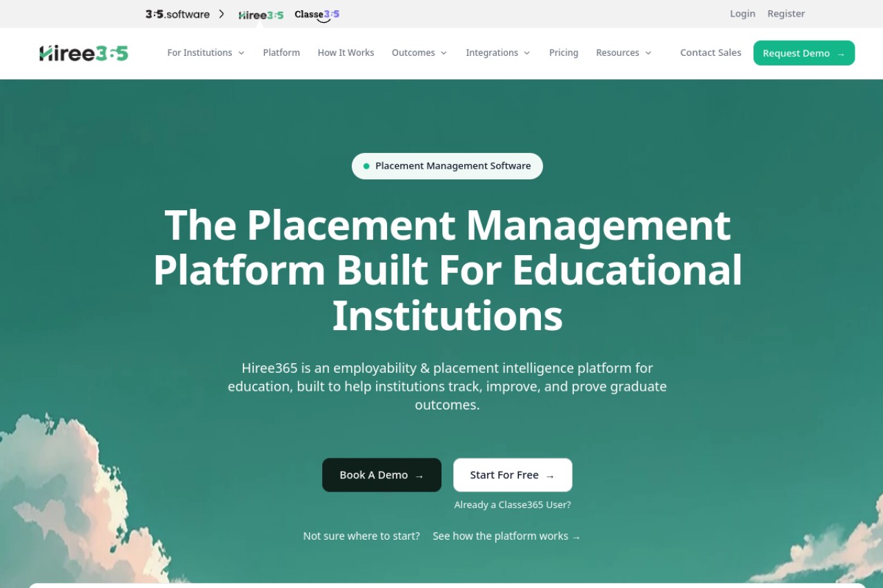Click the Login link
Screen dimensions: 883x588
pos(742,14)
